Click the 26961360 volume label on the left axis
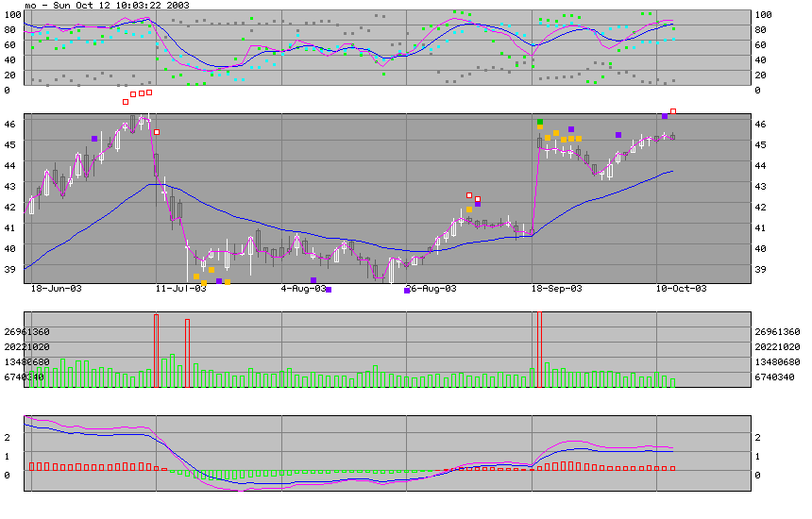Screen dimensions: 812x519 click(x=26, y=332)
